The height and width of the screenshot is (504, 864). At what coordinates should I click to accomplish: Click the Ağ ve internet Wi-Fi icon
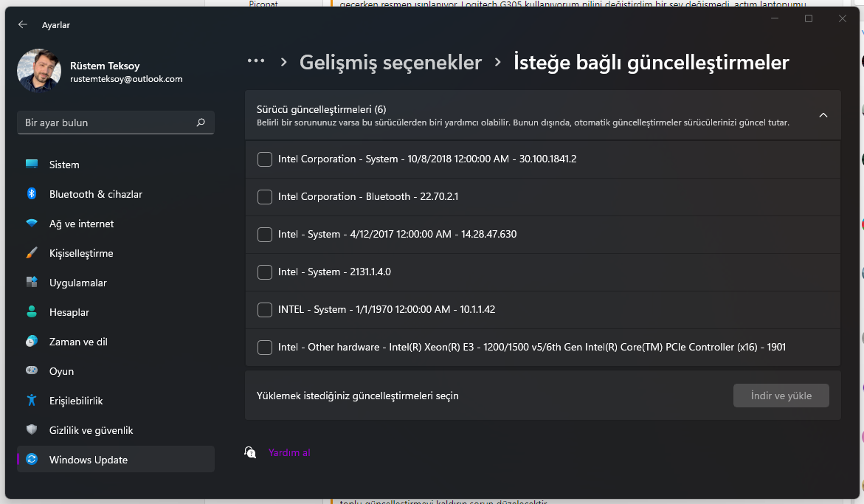tap(32, 224)
